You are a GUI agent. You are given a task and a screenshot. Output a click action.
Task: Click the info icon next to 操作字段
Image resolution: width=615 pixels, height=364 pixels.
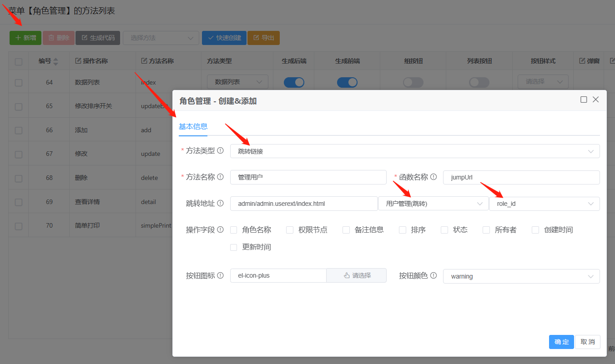click(221, 230)
